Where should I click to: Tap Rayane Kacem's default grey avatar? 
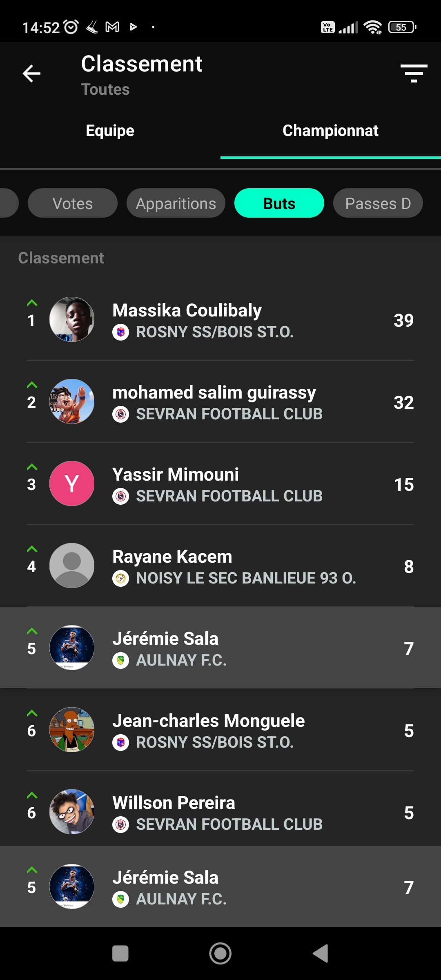tap(72, 566)
